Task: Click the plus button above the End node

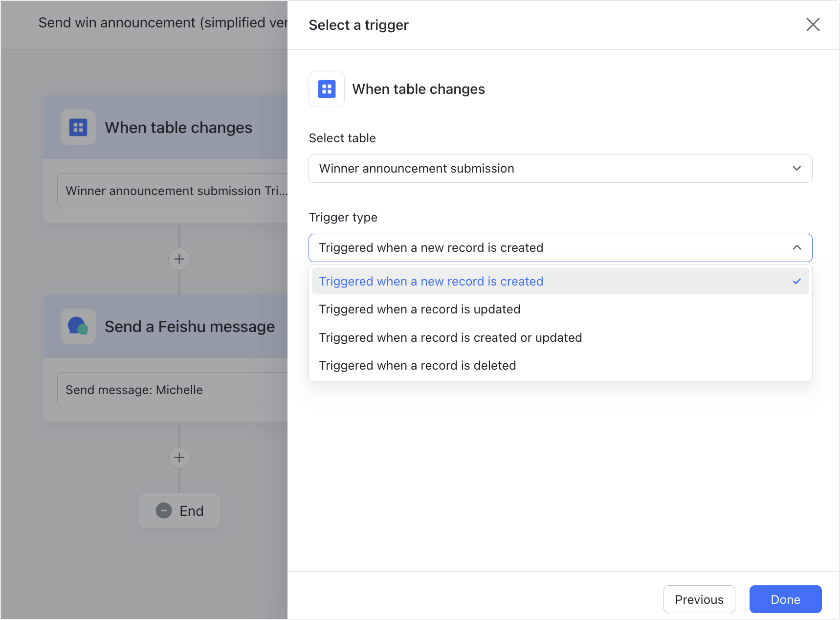Action: tap(179, 458)
